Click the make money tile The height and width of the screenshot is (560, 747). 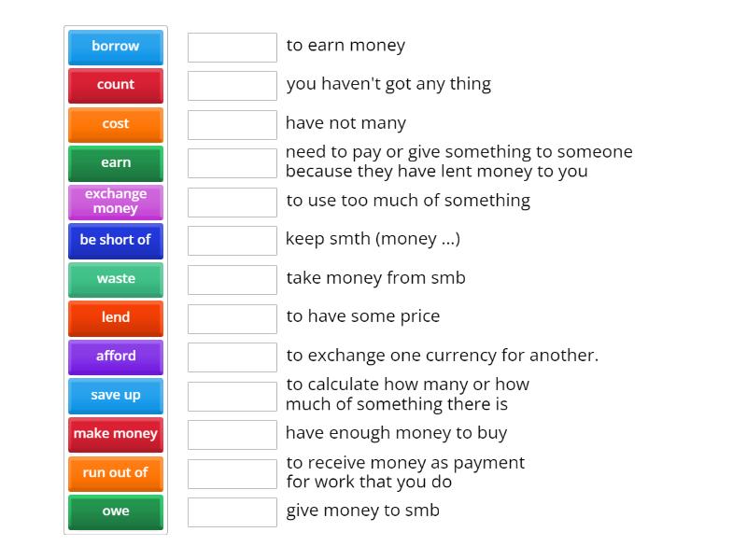[x=115, y=434]
